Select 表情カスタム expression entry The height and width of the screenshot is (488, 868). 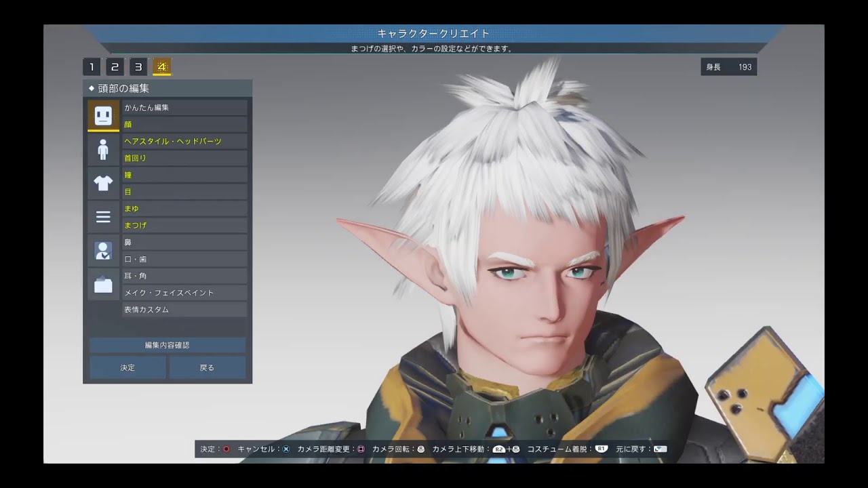(x=184, y=310)
